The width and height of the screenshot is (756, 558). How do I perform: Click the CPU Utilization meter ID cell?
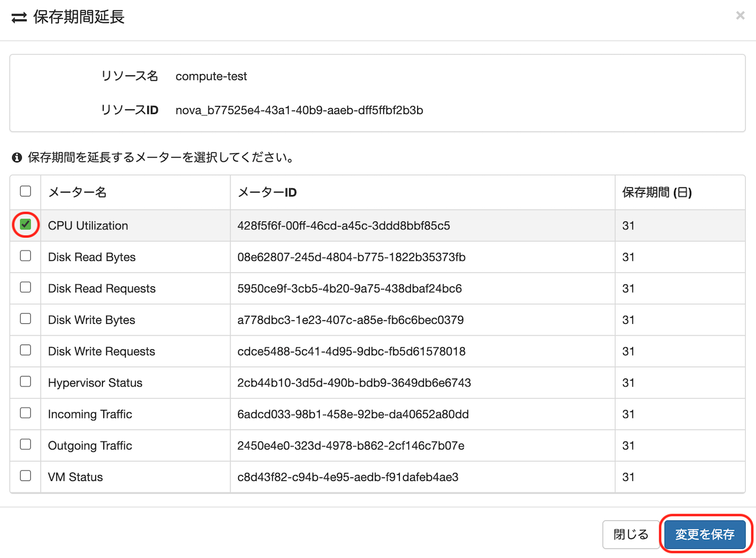pyautogui.click(x=344, y=226)
